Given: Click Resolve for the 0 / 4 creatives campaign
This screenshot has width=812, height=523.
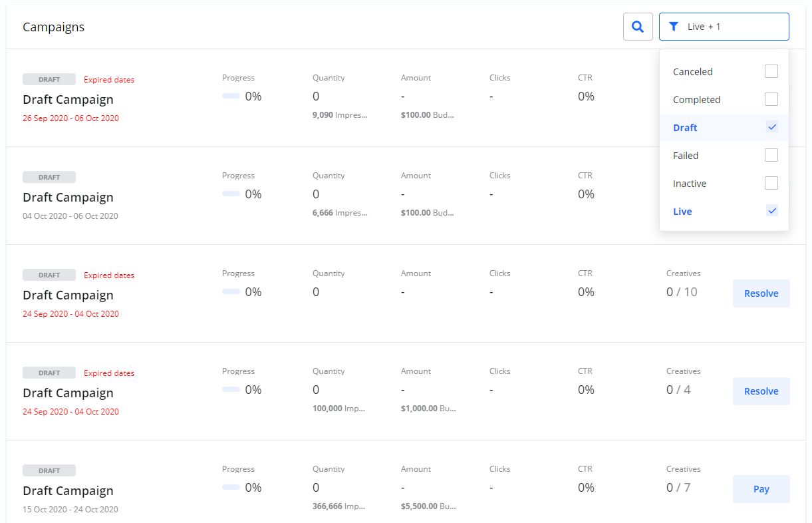Looking at the screenshot, I should point(761,391).
